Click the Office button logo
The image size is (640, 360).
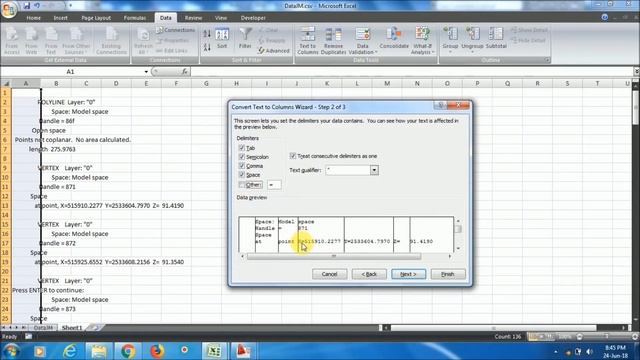click(9, 9)
